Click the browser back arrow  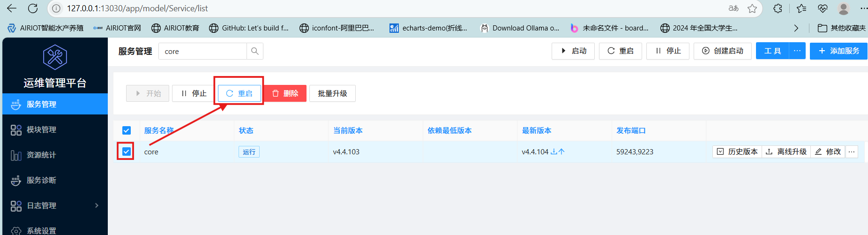click(x=12, y=8)
